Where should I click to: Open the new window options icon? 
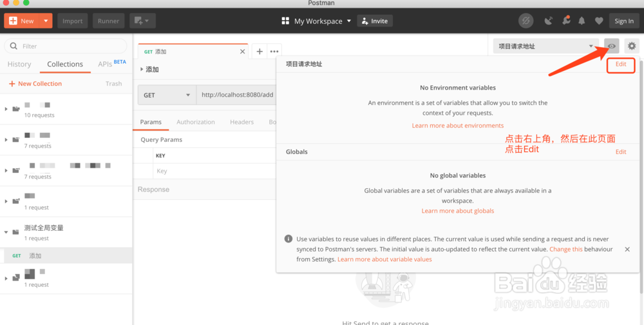142,21
